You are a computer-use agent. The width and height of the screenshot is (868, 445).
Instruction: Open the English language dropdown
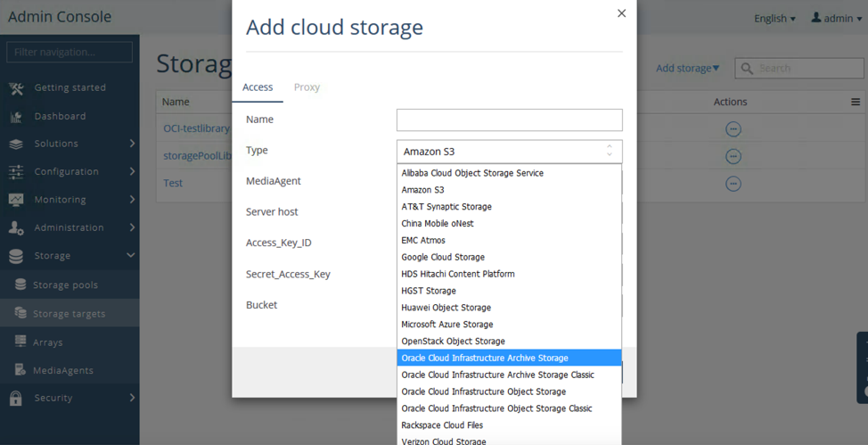(x=774, y=19)
